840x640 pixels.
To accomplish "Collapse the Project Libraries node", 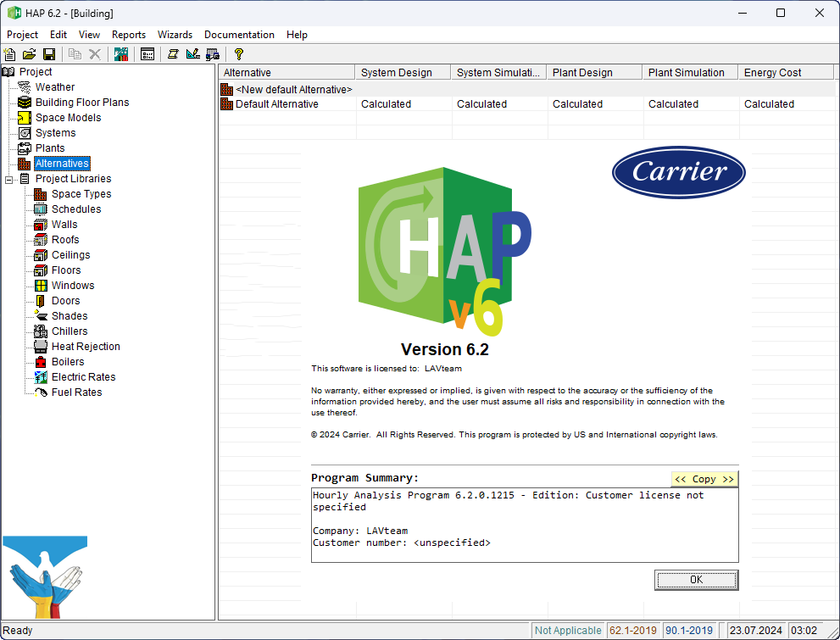I will [x=8, y=180].
